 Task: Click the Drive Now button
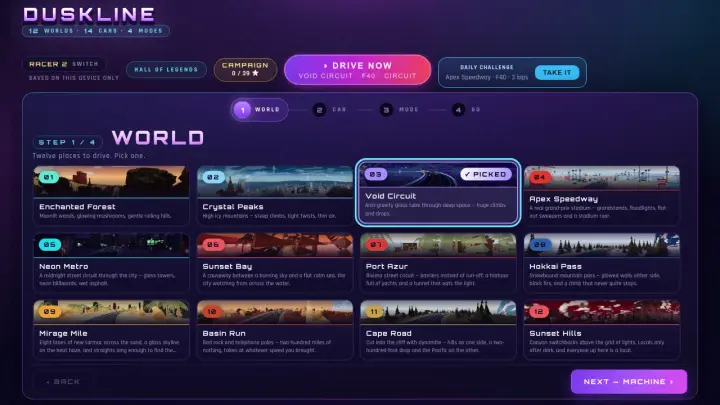pyautogui.click(x=357, y=70)
